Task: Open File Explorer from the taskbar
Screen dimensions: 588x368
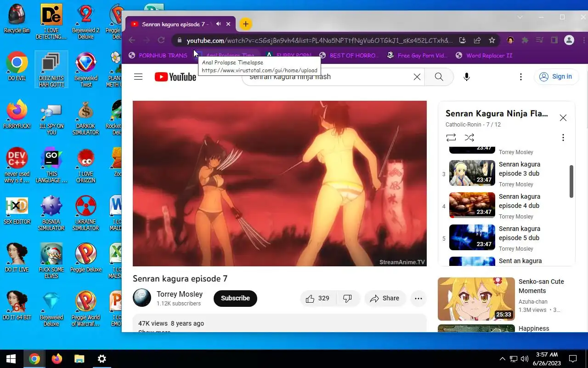Action: tap(79, 359)
